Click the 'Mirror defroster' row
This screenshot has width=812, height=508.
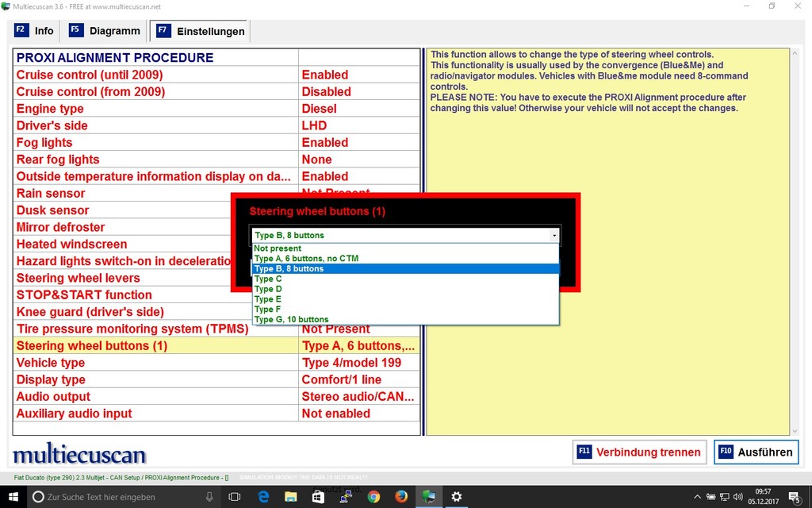coord(122,227)
